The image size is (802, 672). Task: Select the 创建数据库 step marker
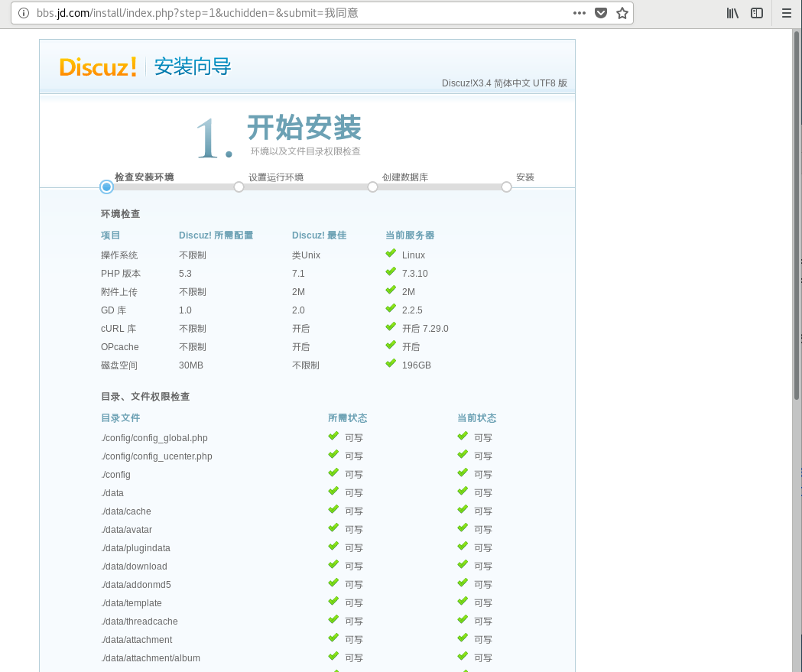point(373,187)
